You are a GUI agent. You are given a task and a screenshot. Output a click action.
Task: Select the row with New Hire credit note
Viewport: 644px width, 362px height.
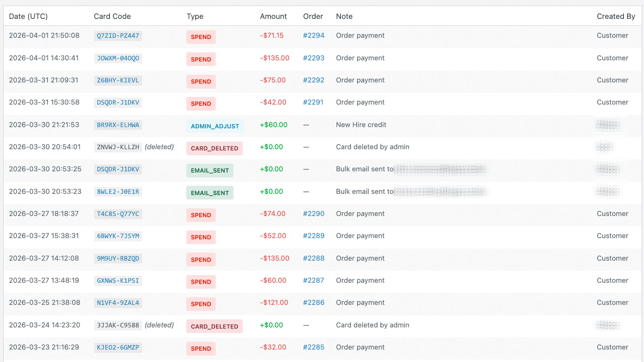tap(361, 125)
